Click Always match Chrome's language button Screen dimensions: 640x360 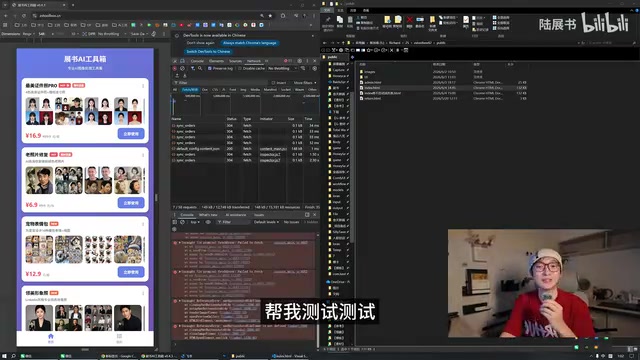[x=250, y=43]
